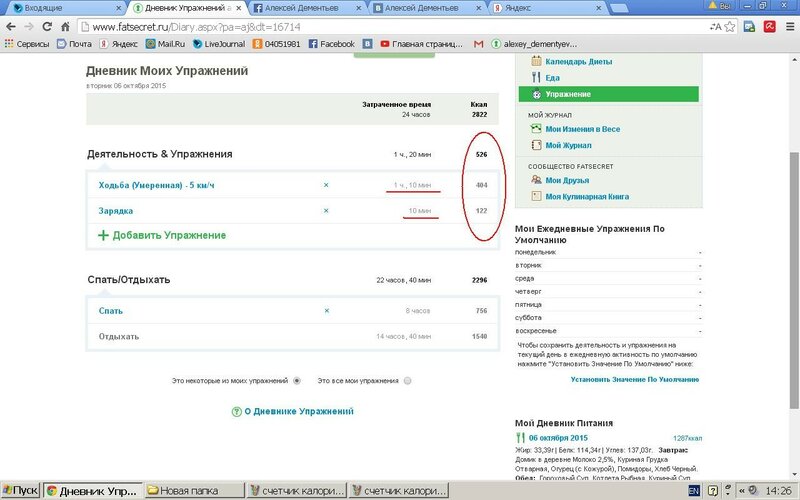The height and width of the screenshot is (500, 800).
Task: Click the question mark О Дневнике Упражнений icon
Action: (x=236, y=411)
